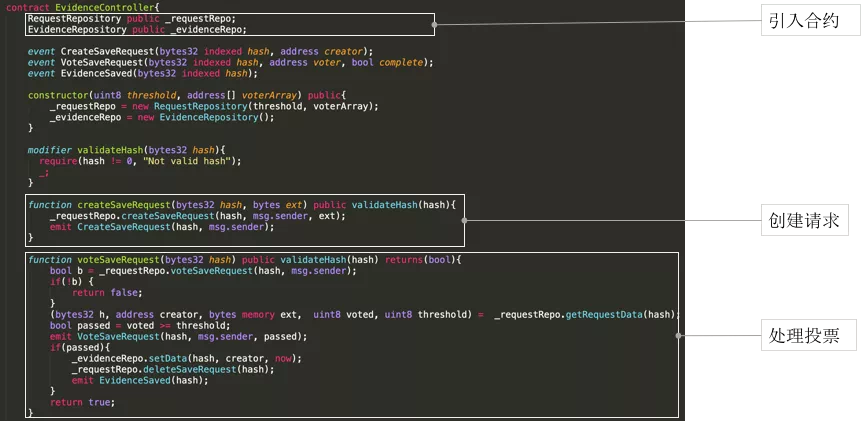Screen dimensions: 861x421
Task: Click the 'return true;' statement
Action: point(82,402)
